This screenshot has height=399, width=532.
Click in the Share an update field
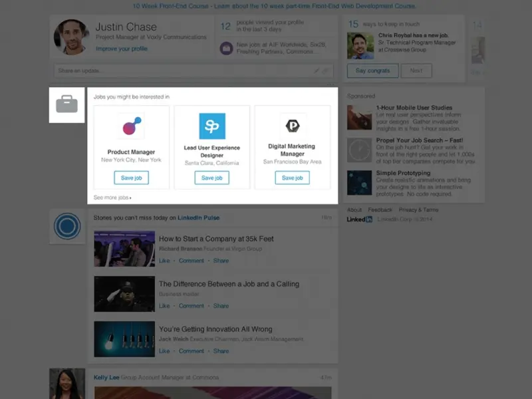[x=180, y=70]
